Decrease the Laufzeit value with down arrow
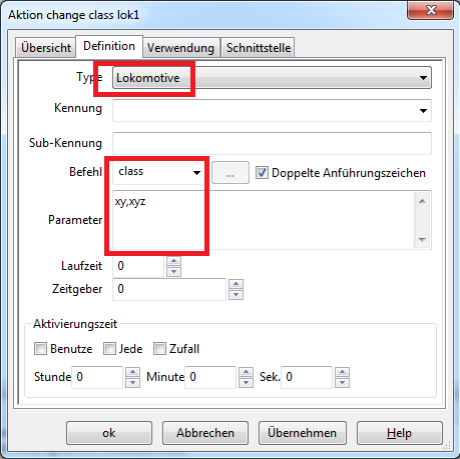This screenshot has width=460, height=459. [174, 272]
